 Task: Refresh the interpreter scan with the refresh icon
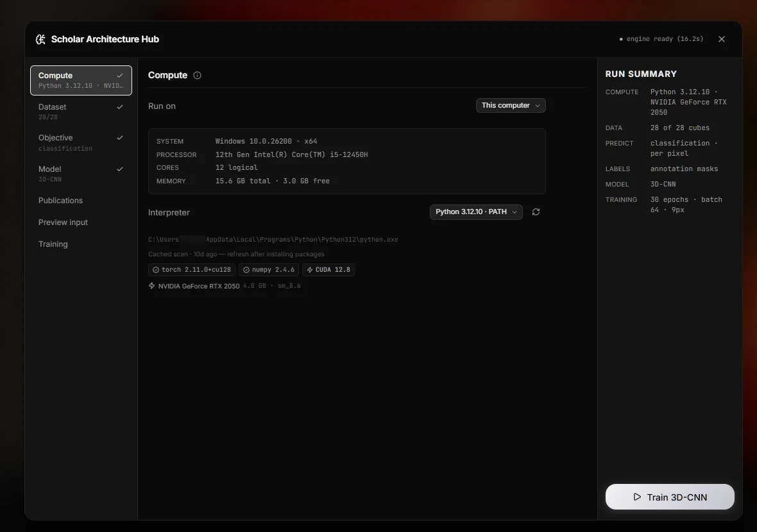pos(536,212)
